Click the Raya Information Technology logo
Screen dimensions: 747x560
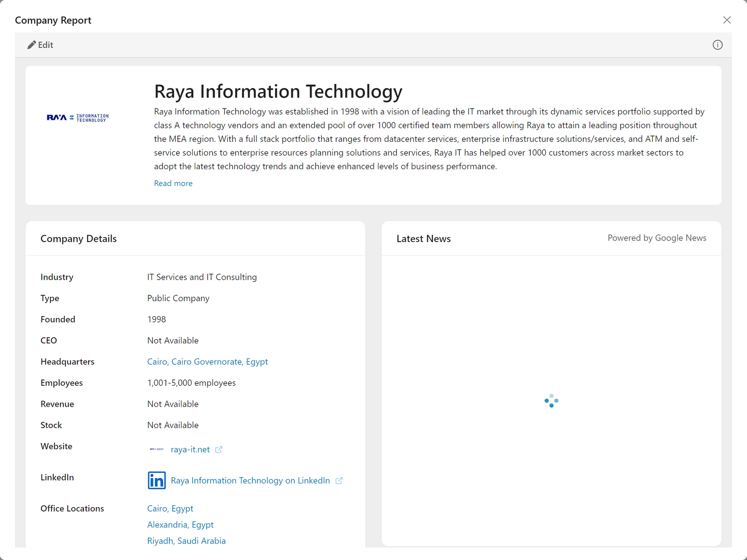click(78, 118)
